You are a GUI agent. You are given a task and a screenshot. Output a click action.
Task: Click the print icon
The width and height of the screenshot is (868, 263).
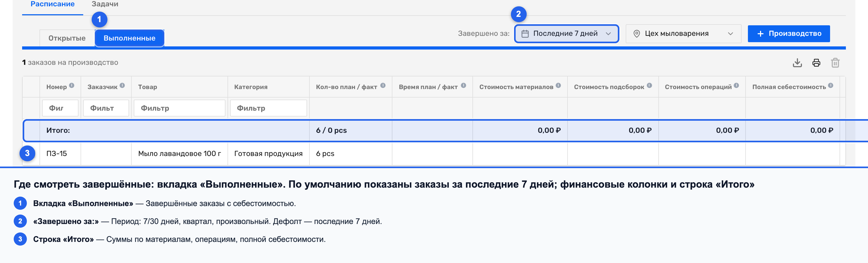tap(816, 63)
